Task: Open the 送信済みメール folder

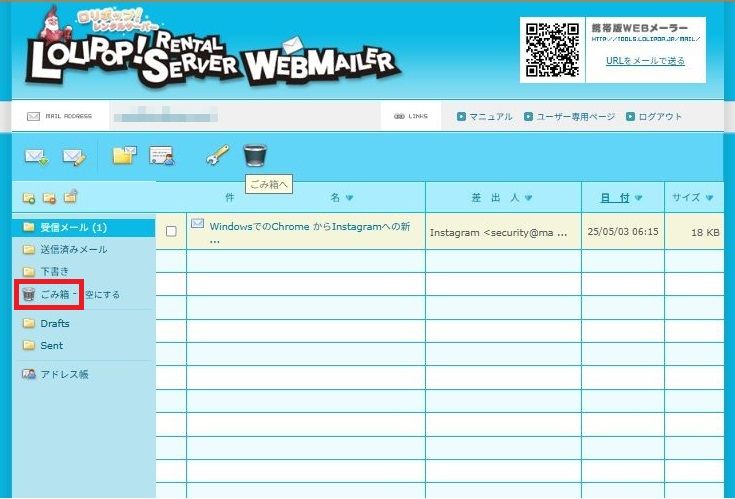Action: tap(73, 249)
